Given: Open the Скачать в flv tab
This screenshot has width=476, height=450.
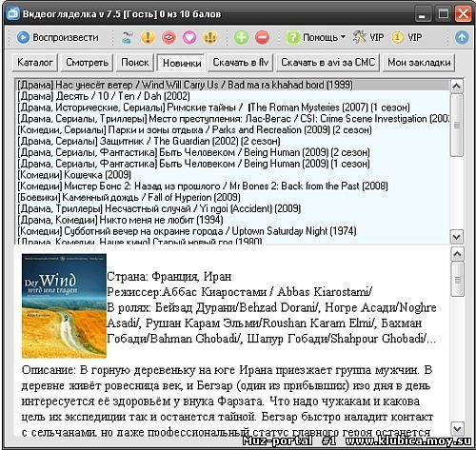Looking at the screenshot, I should coord(241,62).
